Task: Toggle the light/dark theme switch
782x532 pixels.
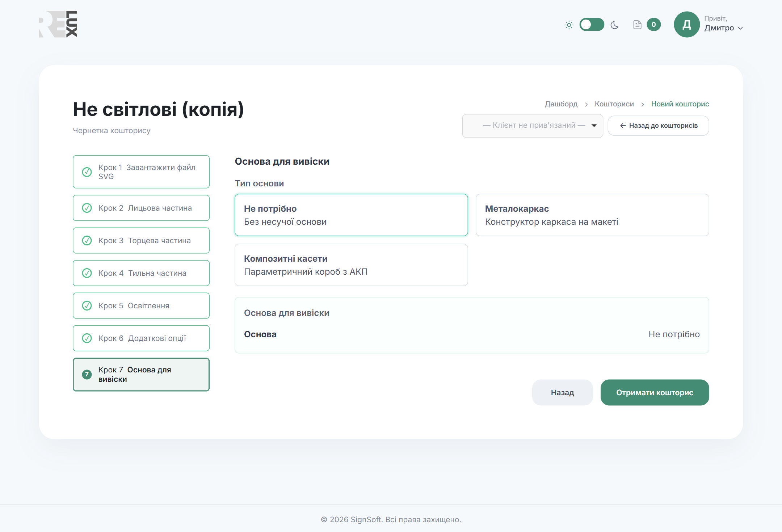Action: [x=592, y=25]
